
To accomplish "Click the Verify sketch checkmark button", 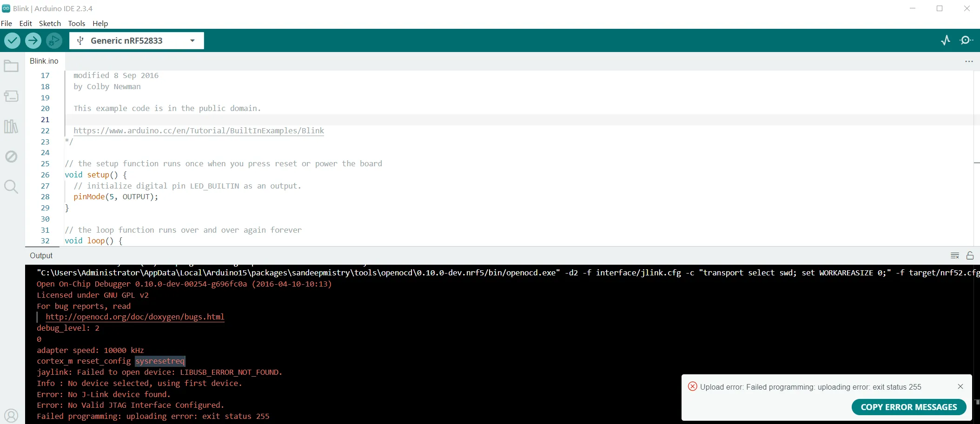I will [12, 41].
